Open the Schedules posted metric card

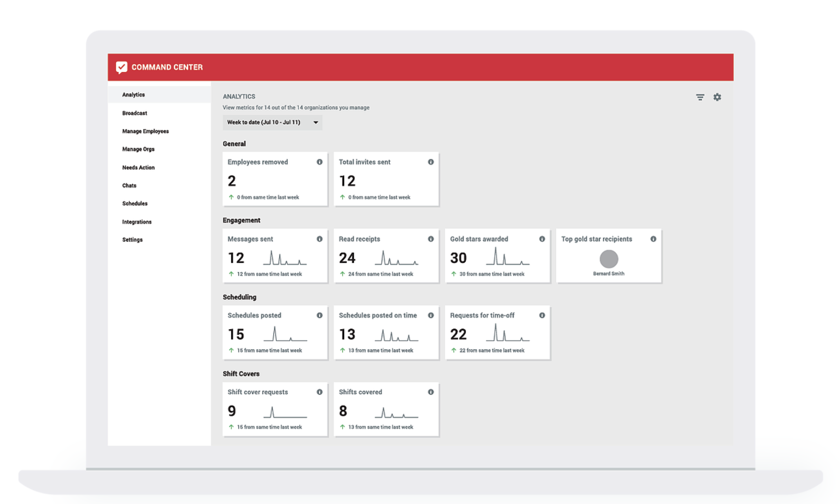coord(275,332)
